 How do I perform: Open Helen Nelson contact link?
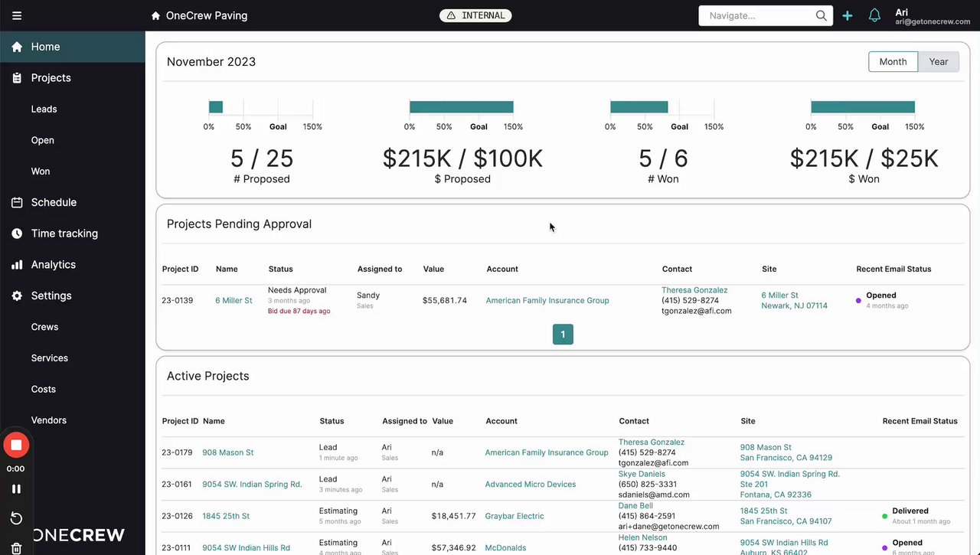click(x=643, y=537)
